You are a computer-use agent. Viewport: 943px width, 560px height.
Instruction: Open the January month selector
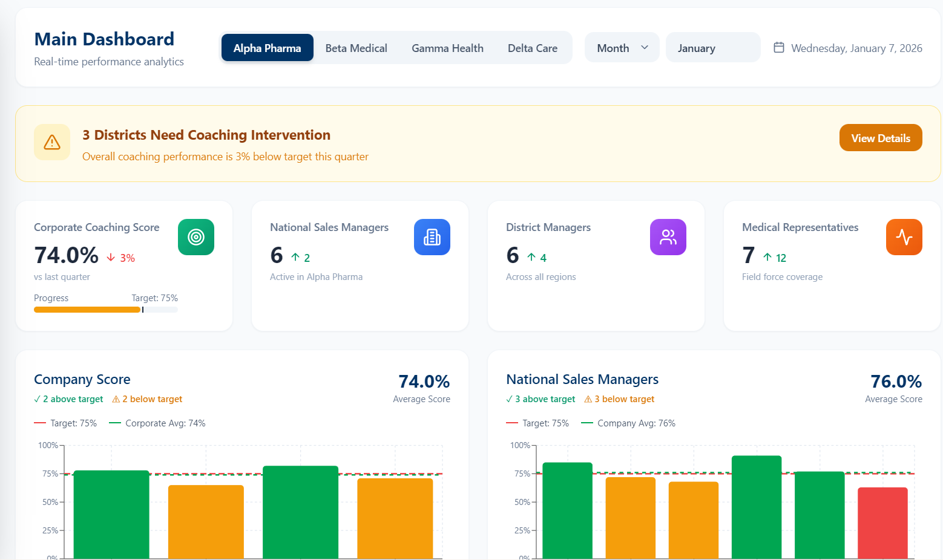(x=712, y=48)
